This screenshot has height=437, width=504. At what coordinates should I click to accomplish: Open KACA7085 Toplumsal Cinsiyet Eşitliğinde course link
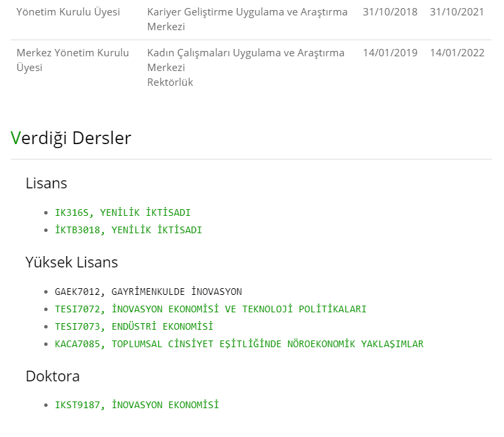pos(239,344)
